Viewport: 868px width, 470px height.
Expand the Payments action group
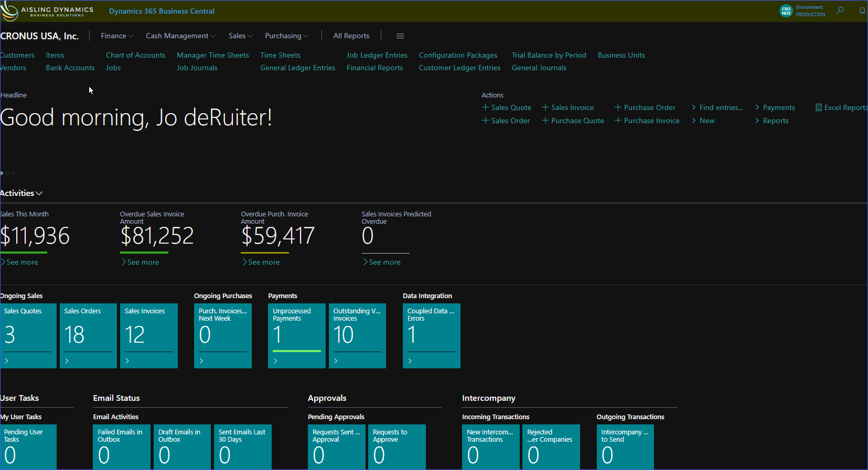pyautogui.click(x=775, y=107)
